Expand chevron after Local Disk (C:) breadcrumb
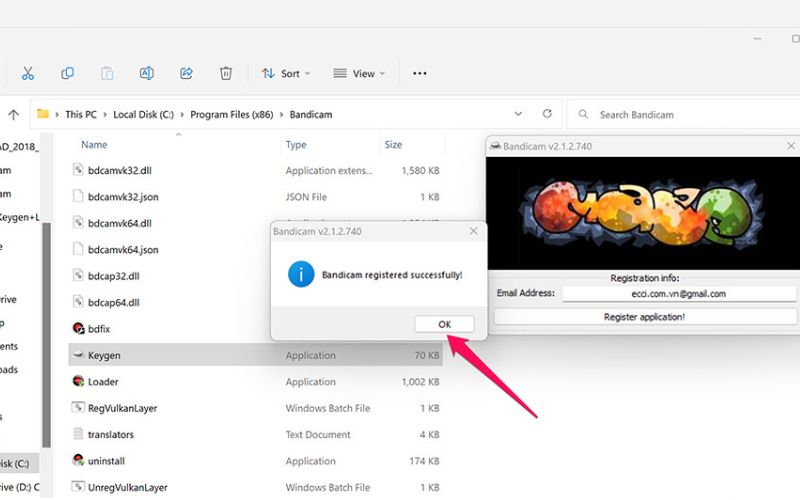Image resolution: width=800 pixels, height=500 pixels. pyautogui.click(x=182, y=115)
